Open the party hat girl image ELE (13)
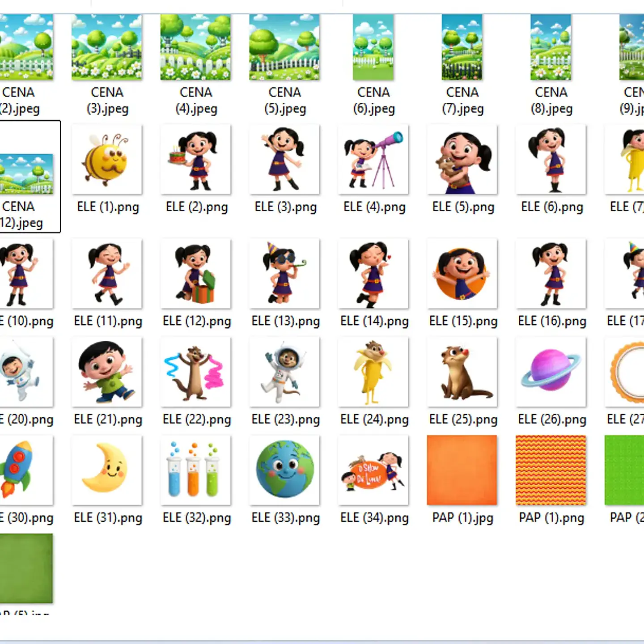The height and width of the screenshot is (644, 644). [x=284, y=273]
